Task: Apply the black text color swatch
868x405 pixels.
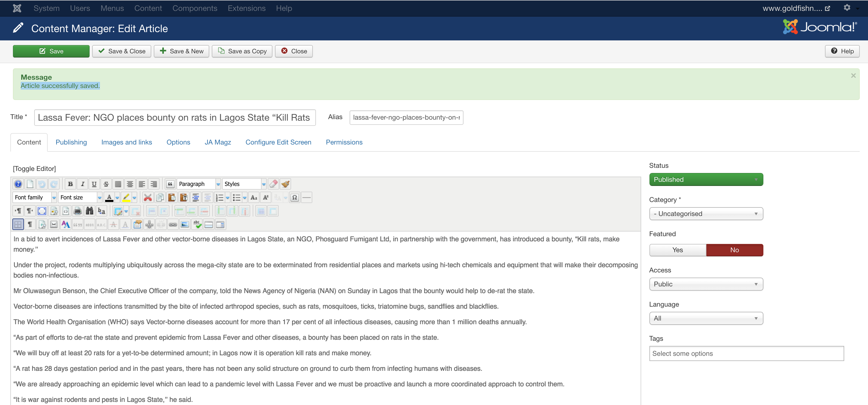Action: click(x=109, y=197)
